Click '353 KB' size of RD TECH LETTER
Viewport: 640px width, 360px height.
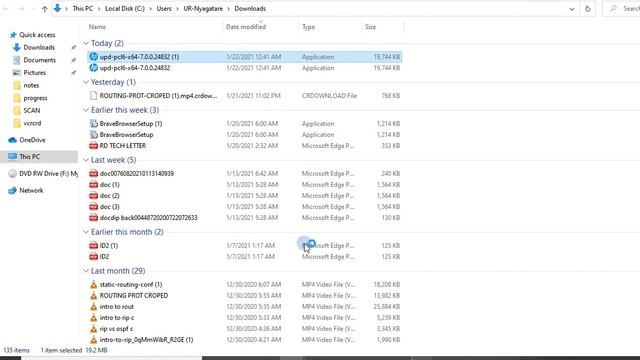pyautogui.click(x=391, y=146)
